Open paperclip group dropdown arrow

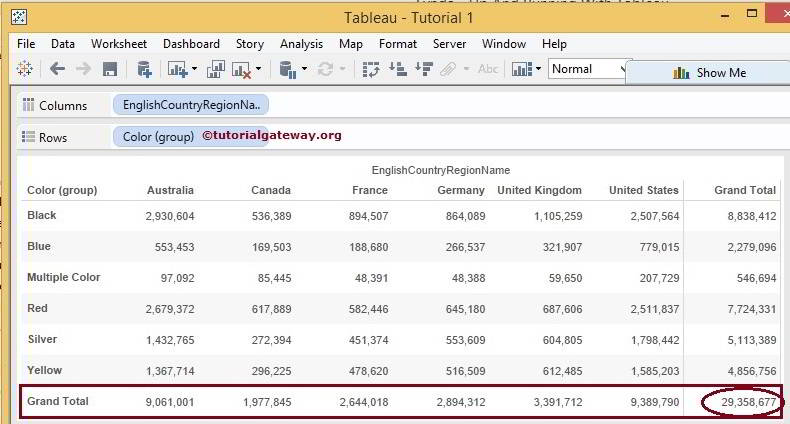[467, 68]
